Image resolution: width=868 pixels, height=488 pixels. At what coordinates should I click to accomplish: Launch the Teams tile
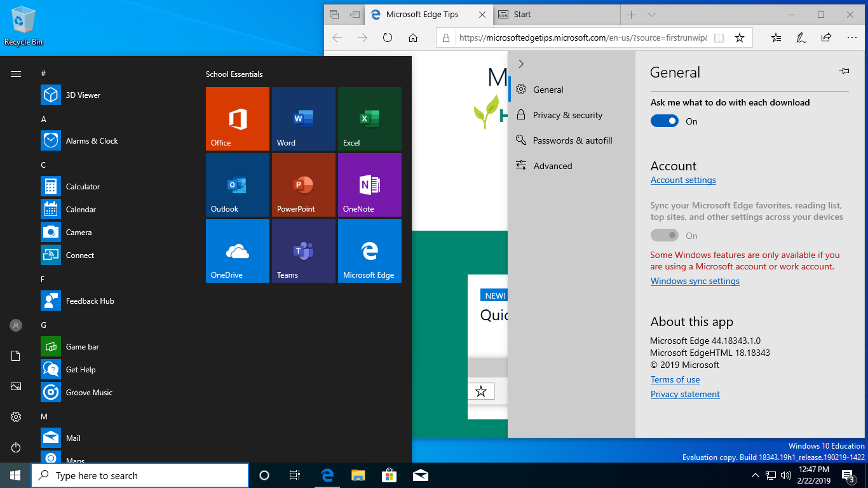pyautogui.click(x=304, y=251)
